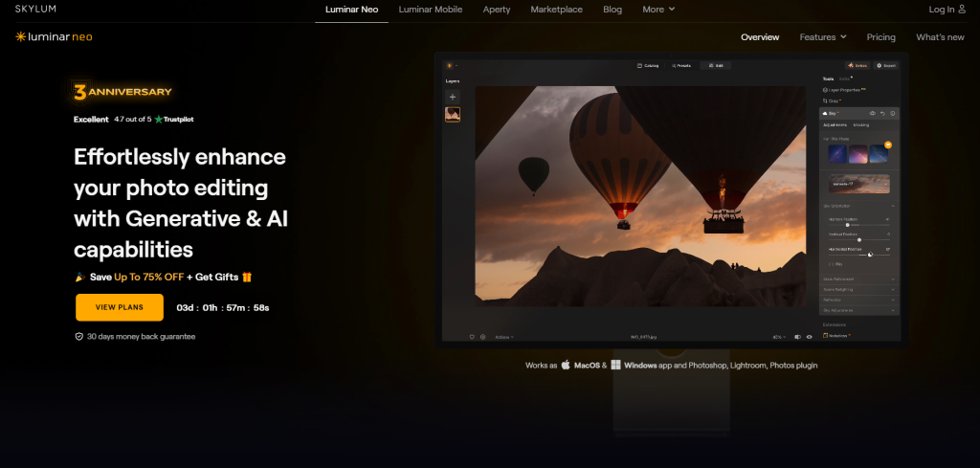The width and height of the screenshot is (980, 468).
Task: Select the balloon layer thumbnail in Layers
Action: coord(453,114)
